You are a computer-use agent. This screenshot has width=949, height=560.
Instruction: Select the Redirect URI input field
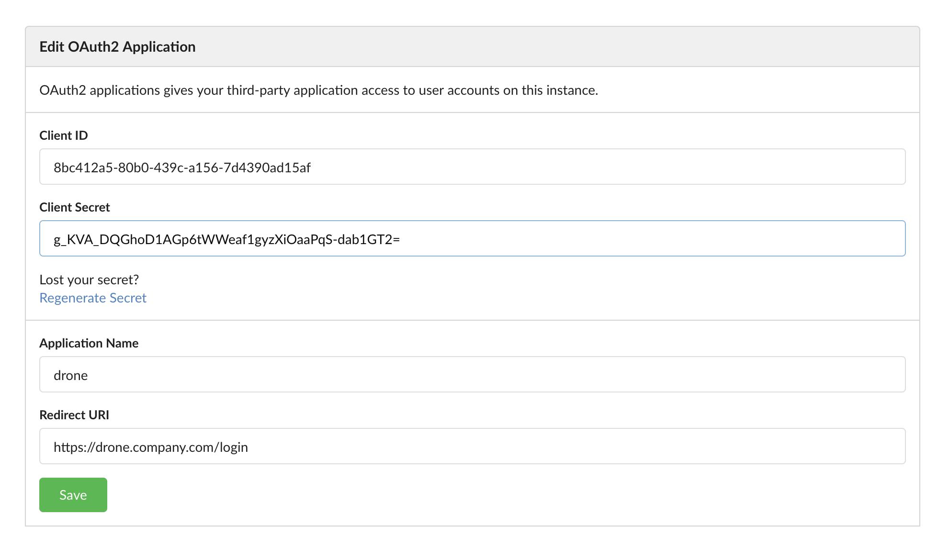[x=472, y=446]
